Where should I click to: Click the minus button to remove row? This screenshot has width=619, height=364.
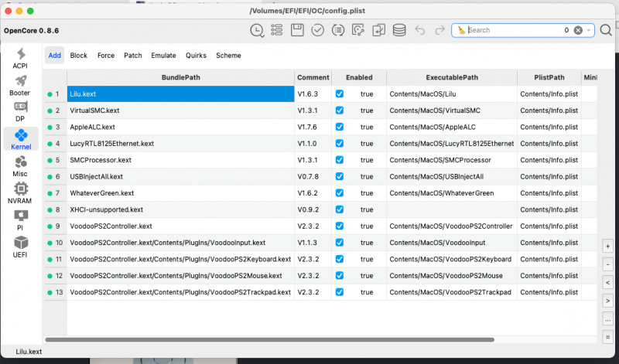click(608, 264)
